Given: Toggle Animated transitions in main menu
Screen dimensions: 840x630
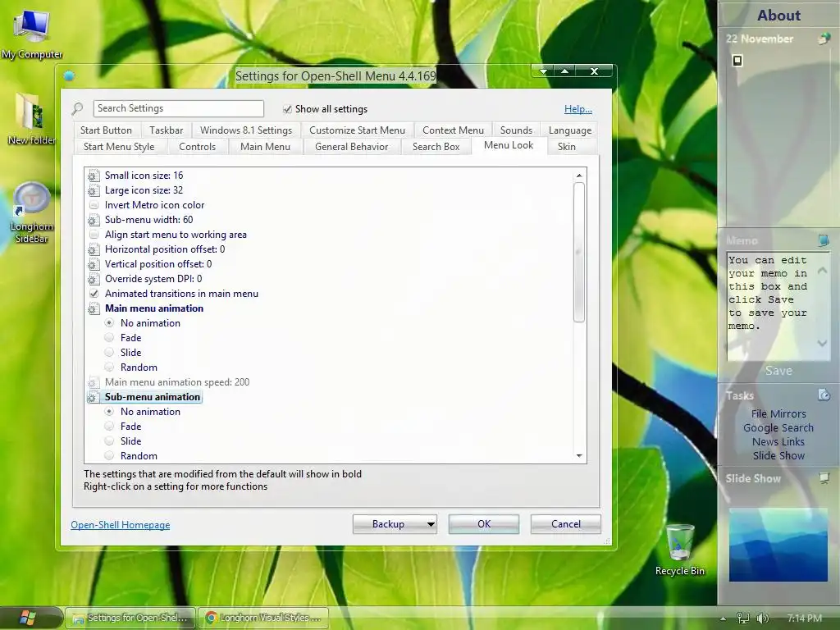Looking at the screenshot, I should pos(94,294).
